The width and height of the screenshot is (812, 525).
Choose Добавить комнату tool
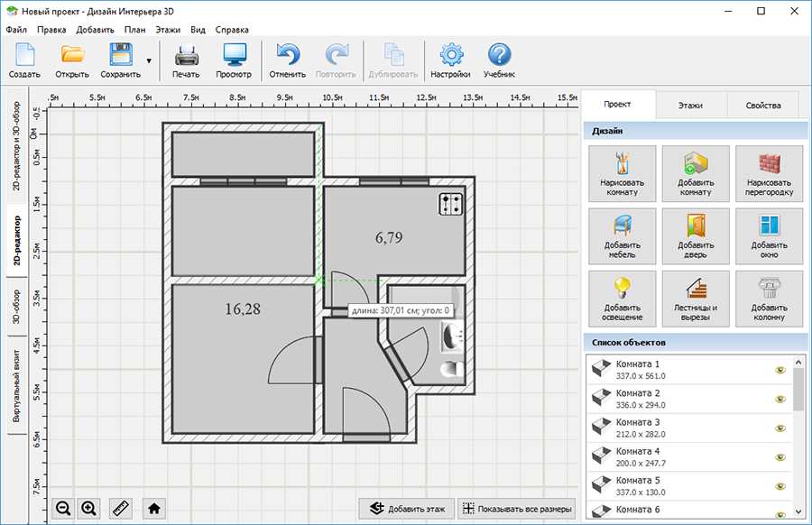(x=696, y=173)
